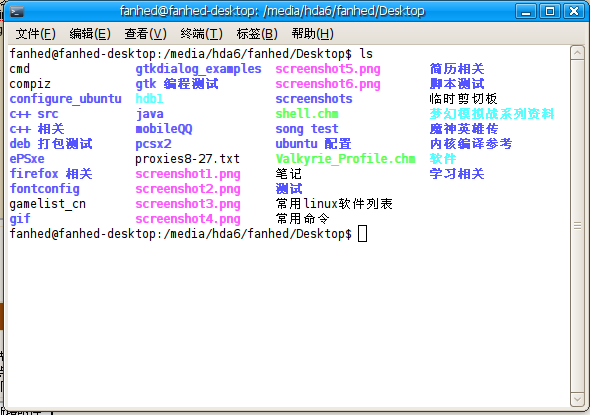This screenshot has height=415, width=590.
Task: Maximize the terminal window
Action: 550,11
